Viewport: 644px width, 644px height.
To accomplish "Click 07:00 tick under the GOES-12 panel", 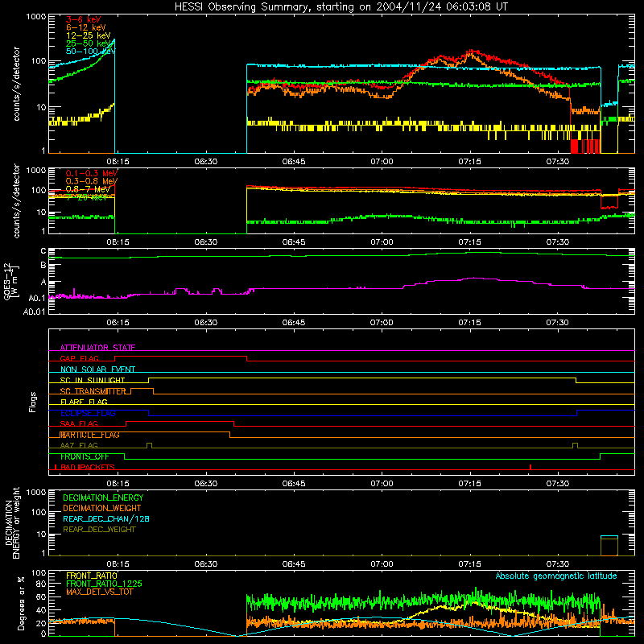I will pos(382,323).
